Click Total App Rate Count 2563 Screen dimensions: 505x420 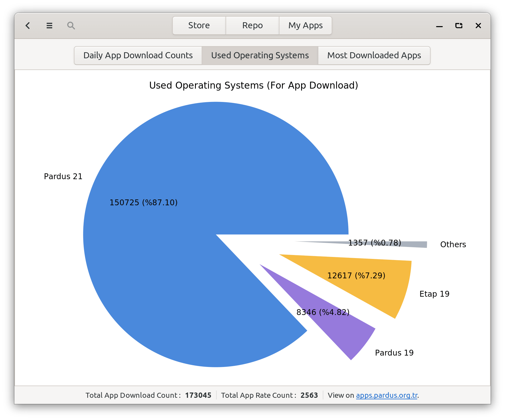click(x=269, y=395)
